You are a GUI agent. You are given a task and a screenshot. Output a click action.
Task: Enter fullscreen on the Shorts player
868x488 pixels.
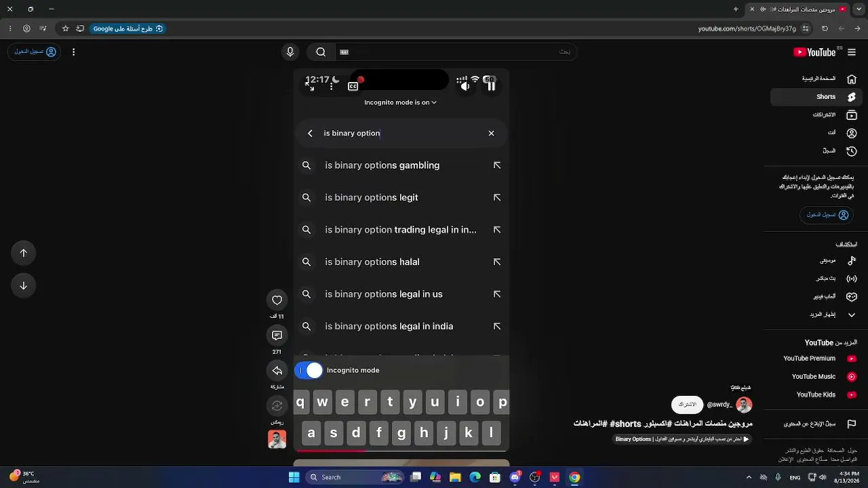[x=310, y=86]
